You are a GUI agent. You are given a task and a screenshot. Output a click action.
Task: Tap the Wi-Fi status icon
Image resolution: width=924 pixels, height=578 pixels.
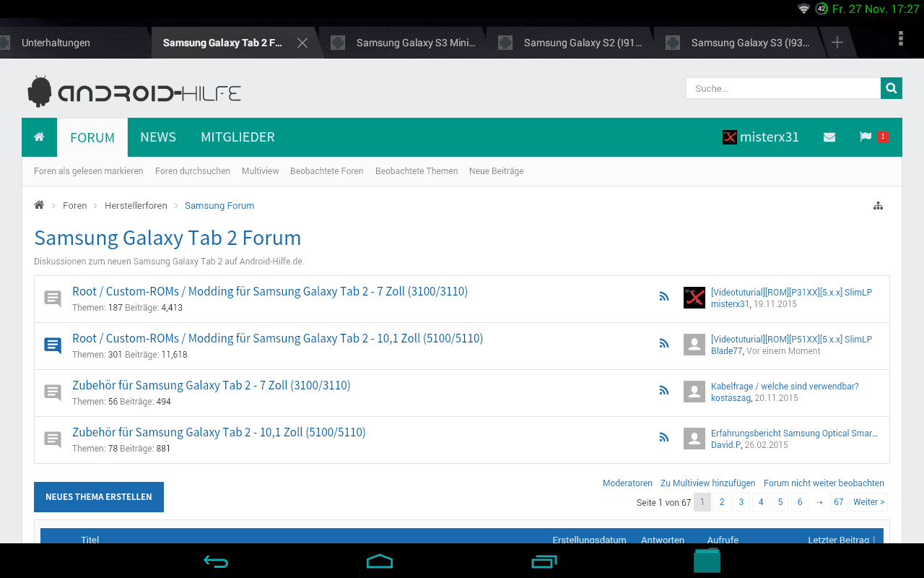pos(803,9)
